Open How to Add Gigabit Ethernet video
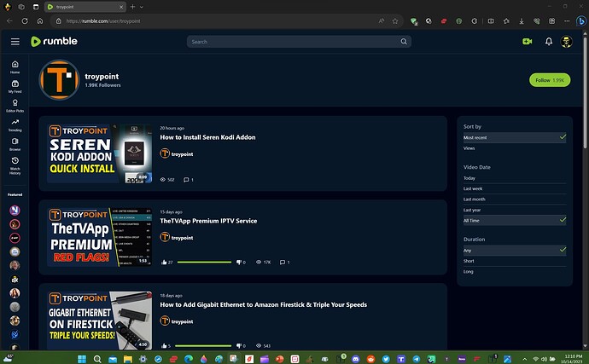This screenshot has height=364, width=589. click(263, 304)
